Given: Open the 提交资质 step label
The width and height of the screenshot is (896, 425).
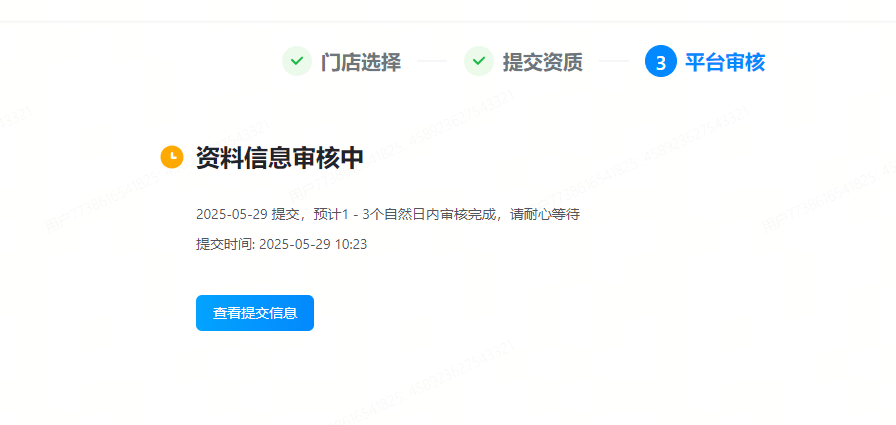Looking at the screenshot, I should pos(542,62).
